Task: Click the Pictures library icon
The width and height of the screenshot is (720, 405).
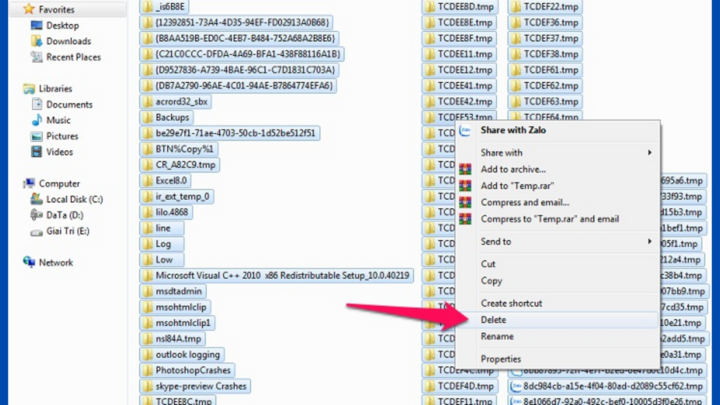Action: click(x=37, y=136)
